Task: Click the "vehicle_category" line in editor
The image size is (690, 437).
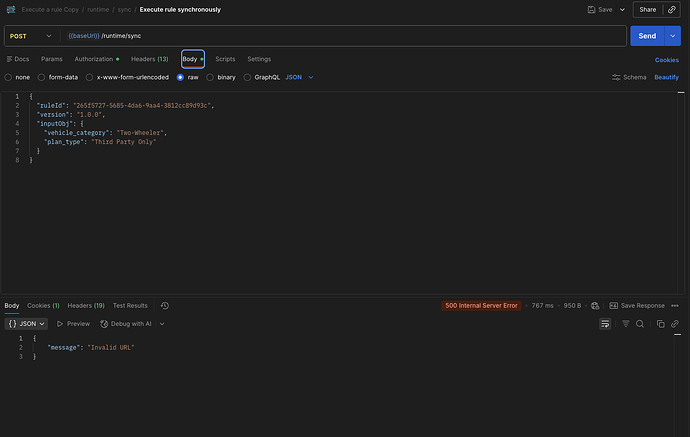Action: pos(106,132)
